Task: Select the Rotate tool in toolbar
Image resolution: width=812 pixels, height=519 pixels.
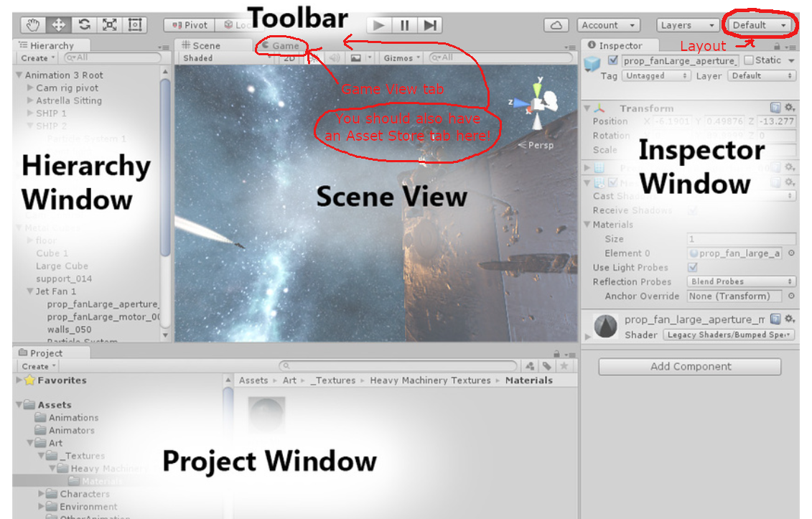Action: point(84,25)
